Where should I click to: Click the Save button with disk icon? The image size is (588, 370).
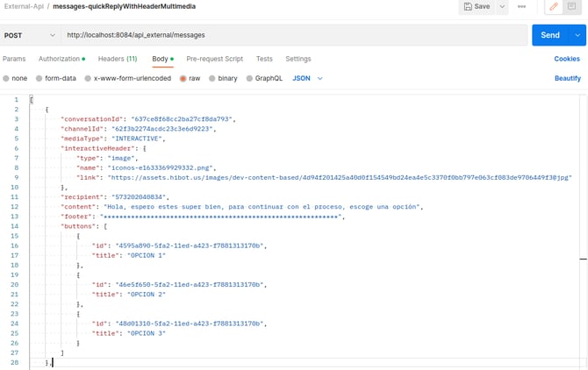[477, 7]
